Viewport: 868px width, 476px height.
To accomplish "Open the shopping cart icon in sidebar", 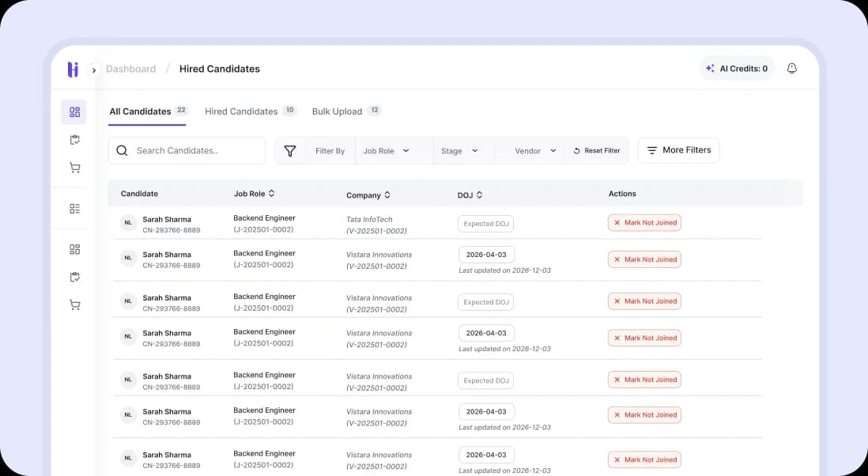I will (x=74, y=167).
